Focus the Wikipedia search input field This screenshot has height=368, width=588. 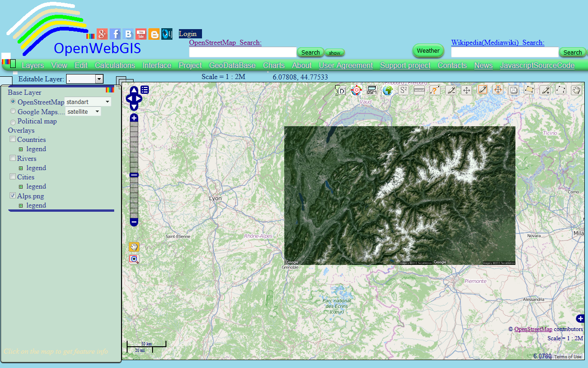point(505,52)
